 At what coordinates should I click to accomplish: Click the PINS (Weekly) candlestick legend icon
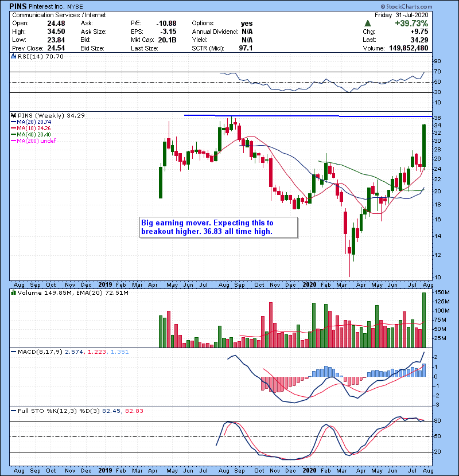click(13, 115)
